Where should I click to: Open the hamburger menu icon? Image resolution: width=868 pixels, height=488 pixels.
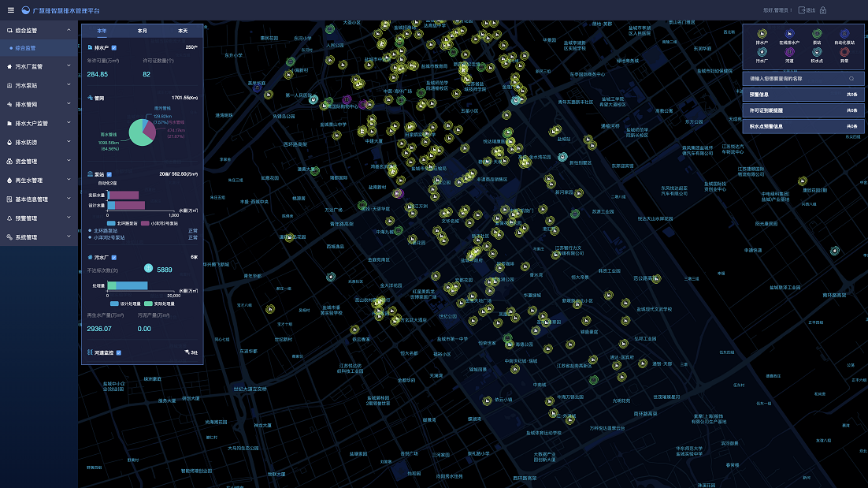[x=10, y=10]
